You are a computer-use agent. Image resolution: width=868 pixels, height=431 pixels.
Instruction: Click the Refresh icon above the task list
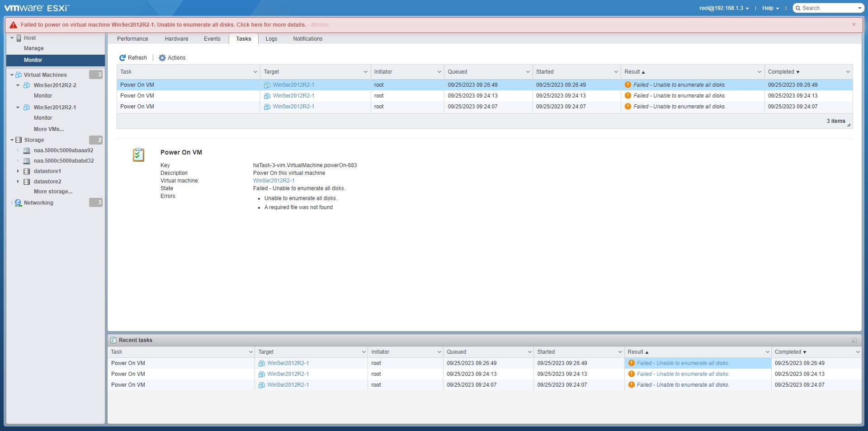123,58
